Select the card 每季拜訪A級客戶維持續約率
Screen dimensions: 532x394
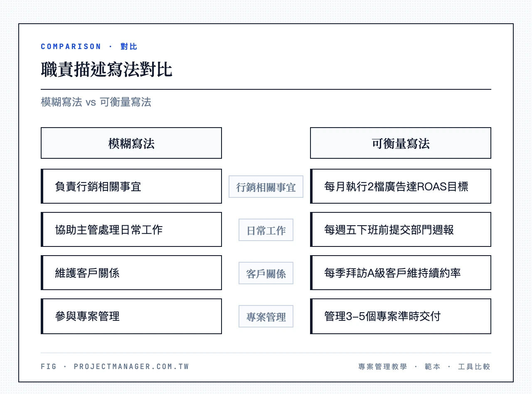(x=401, y=273)
